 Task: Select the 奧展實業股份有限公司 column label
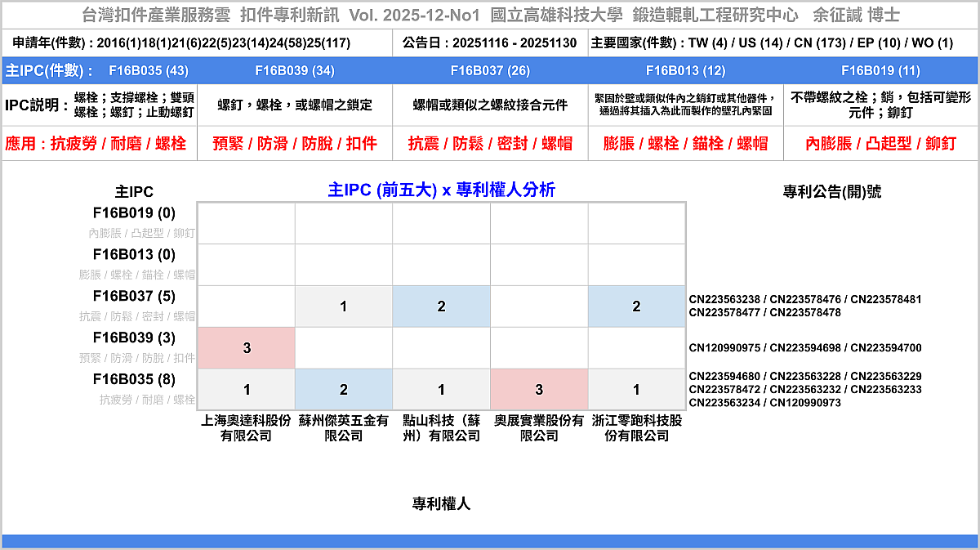click(x=539, y=428)
